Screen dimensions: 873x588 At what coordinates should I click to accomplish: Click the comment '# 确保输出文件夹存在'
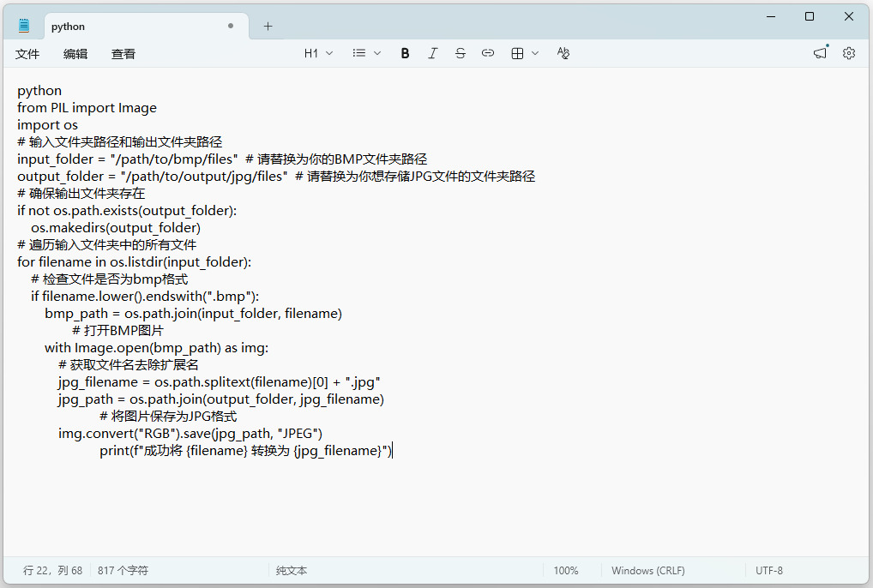click(x=81, y=194)
